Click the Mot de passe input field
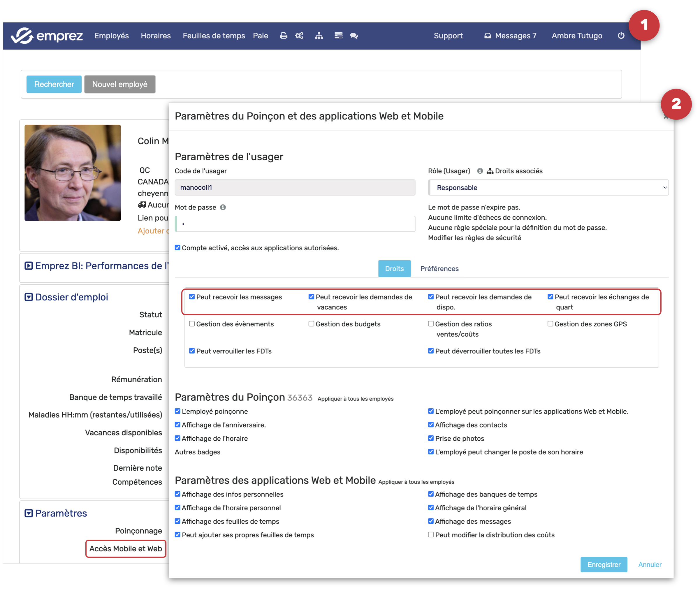700x591 pixels. 295,224
